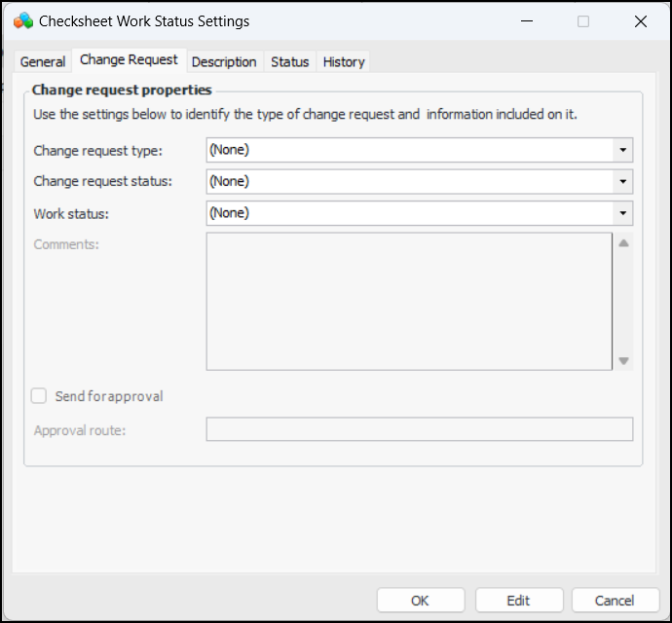
Task: Select the Change Request tab
Action: (129, 60)
